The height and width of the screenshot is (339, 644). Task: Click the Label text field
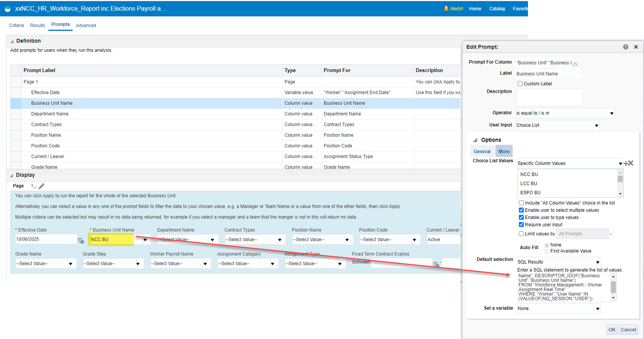(x=549, y=74)
